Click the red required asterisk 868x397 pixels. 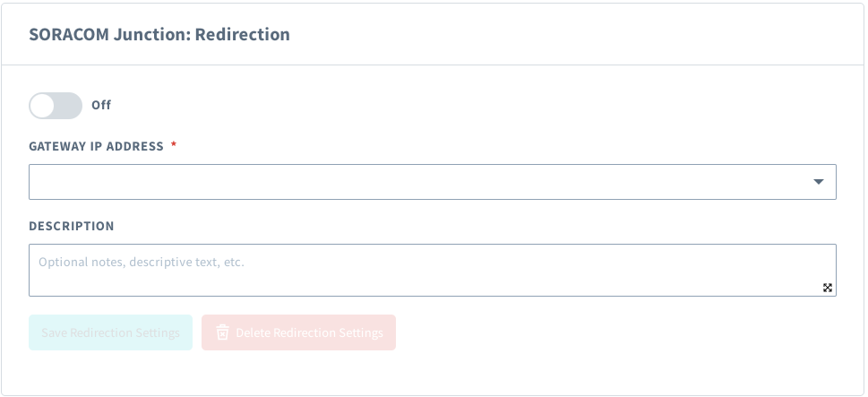click(174, 146)
